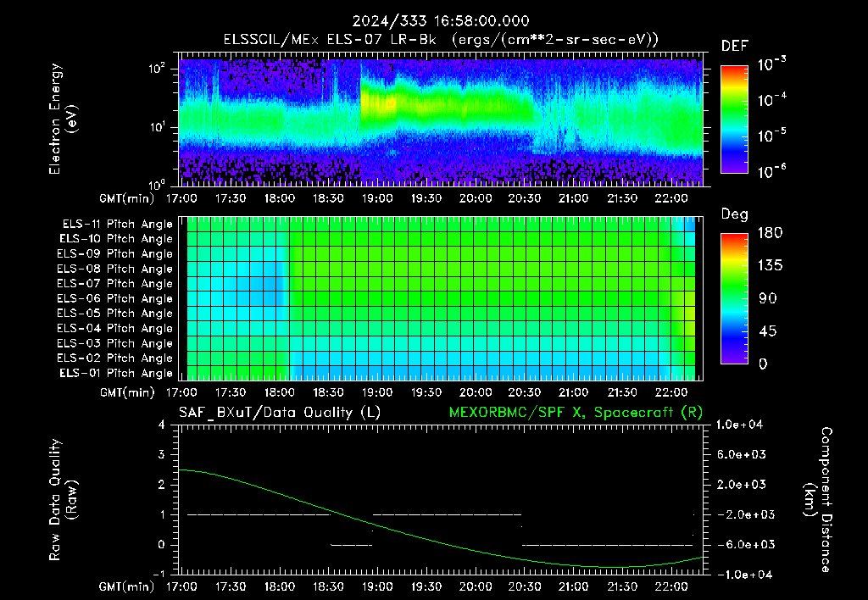Click the 10^-3 value on DEF scale

(x=771, y=64)
